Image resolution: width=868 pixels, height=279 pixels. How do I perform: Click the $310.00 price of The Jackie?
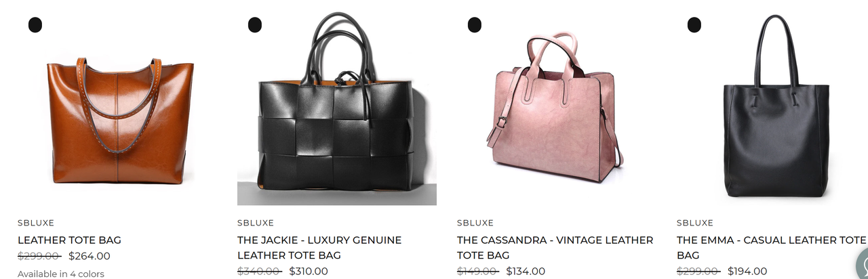click(x=309, y=272)
